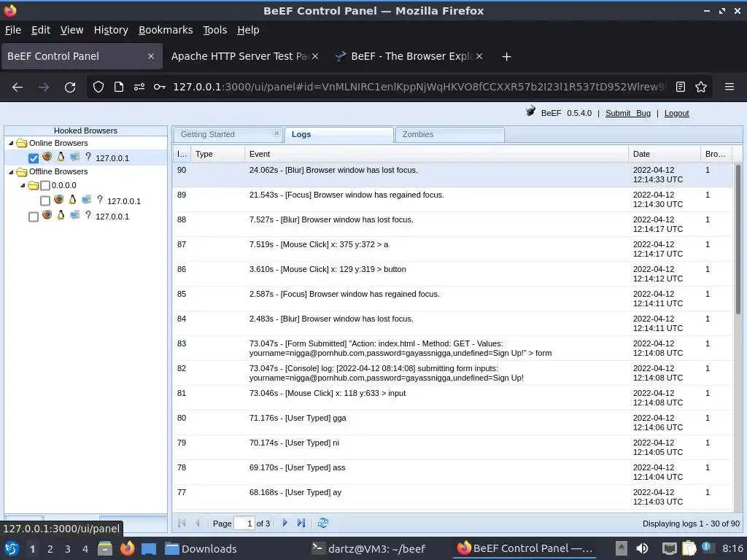Click the Firefox icon of online browser 127.0.0.1
The width and height of the screenshot is (747, 560).
click(47, 156)
